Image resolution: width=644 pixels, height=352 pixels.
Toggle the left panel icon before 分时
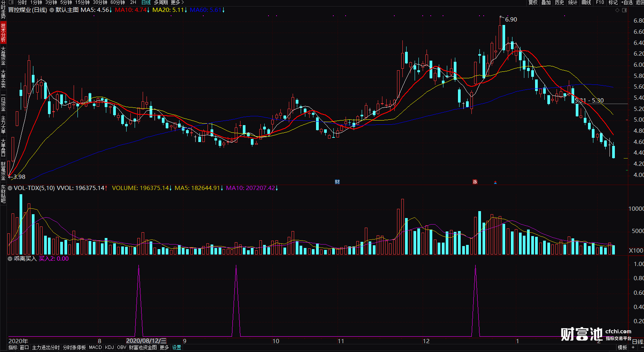[11, 2]
